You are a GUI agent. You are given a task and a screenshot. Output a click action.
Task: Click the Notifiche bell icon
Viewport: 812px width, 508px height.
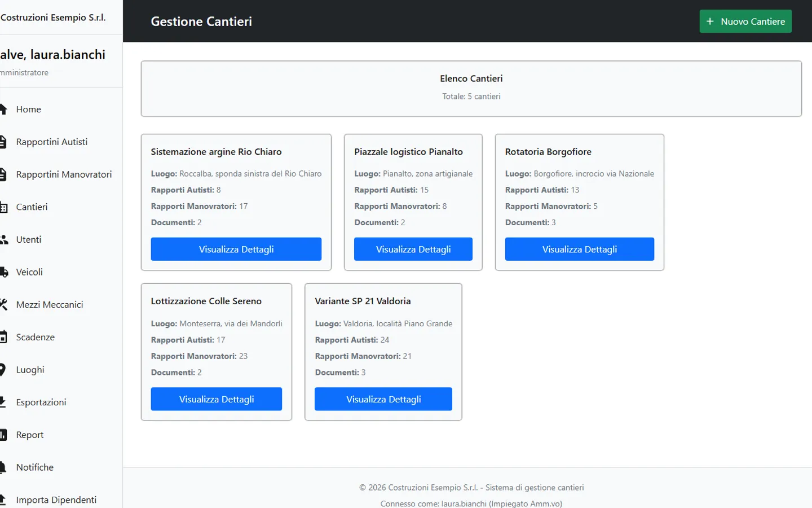tap(2, 467)
